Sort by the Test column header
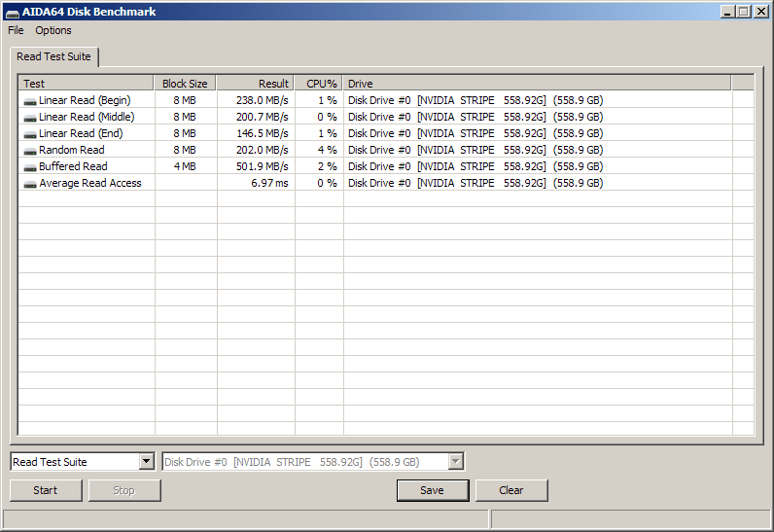This screenshot has width=774, height=532. tap(86, 84)
